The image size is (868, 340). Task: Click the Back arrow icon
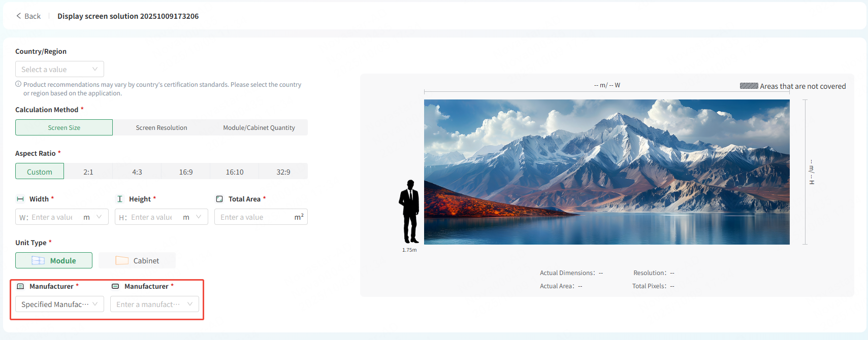[19, 16]
